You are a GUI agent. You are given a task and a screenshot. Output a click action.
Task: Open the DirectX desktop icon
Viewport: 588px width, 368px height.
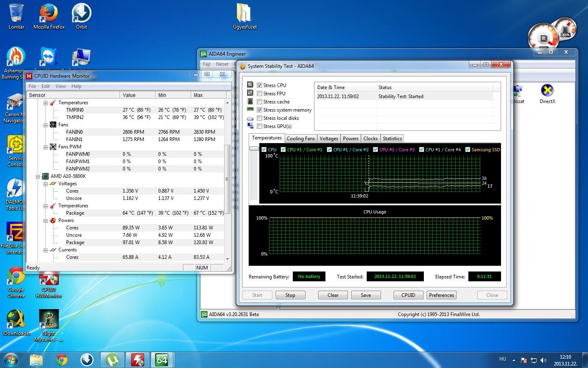tap(547, 94)
